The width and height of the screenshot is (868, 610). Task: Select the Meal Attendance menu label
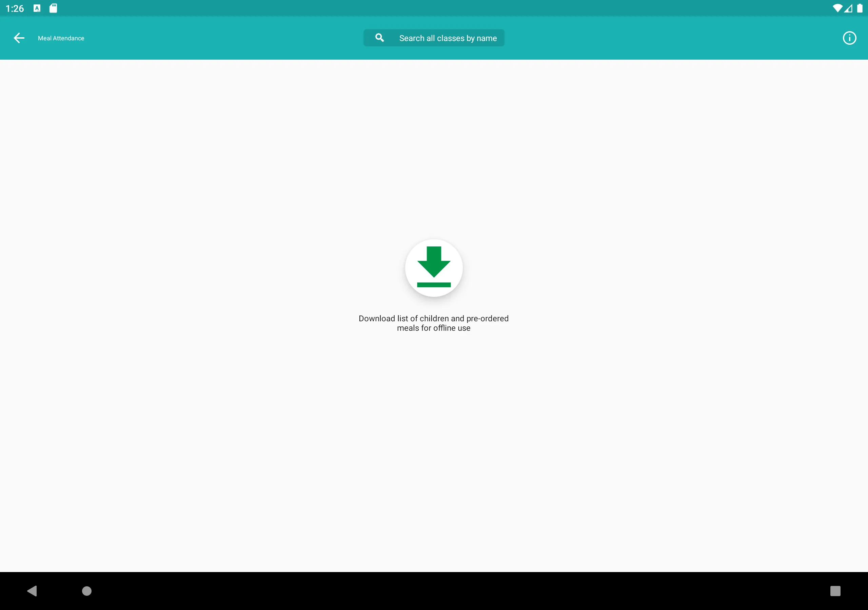[x=61, y=38]
